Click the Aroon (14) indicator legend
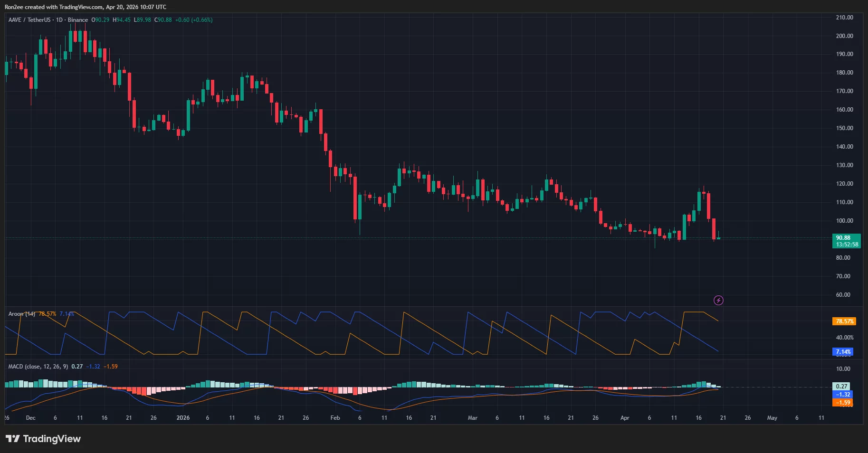This screenshot has width=868, height=453. point(22,314)
